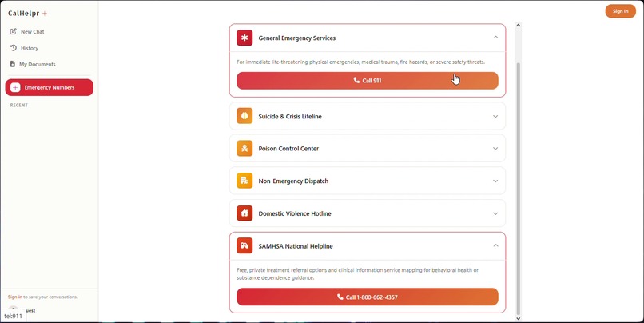
Task: Open History in sidebar
Action: [x=50, y=48]
